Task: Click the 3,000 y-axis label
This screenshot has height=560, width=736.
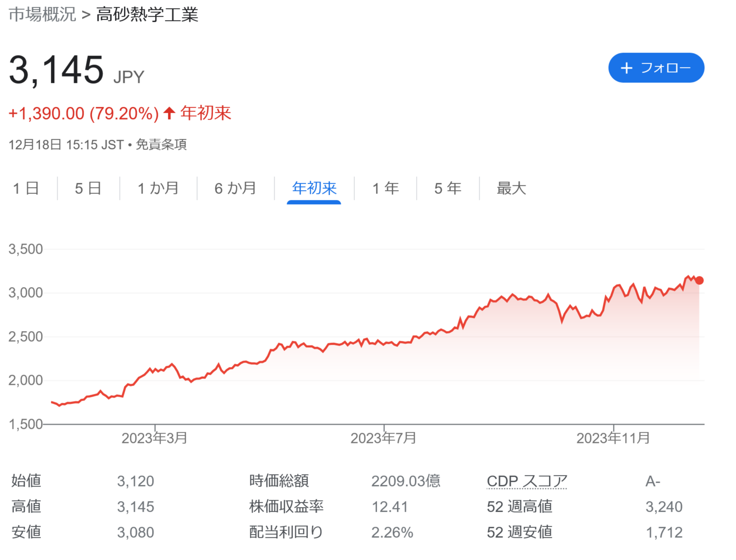Action: [26, 293]
